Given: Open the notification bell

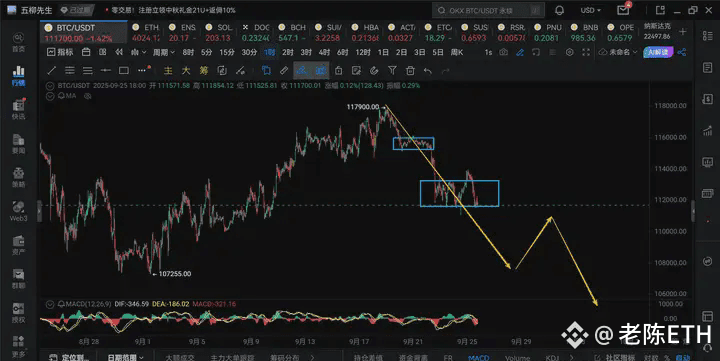Looking at the screenshot, I should pos(559,10).
